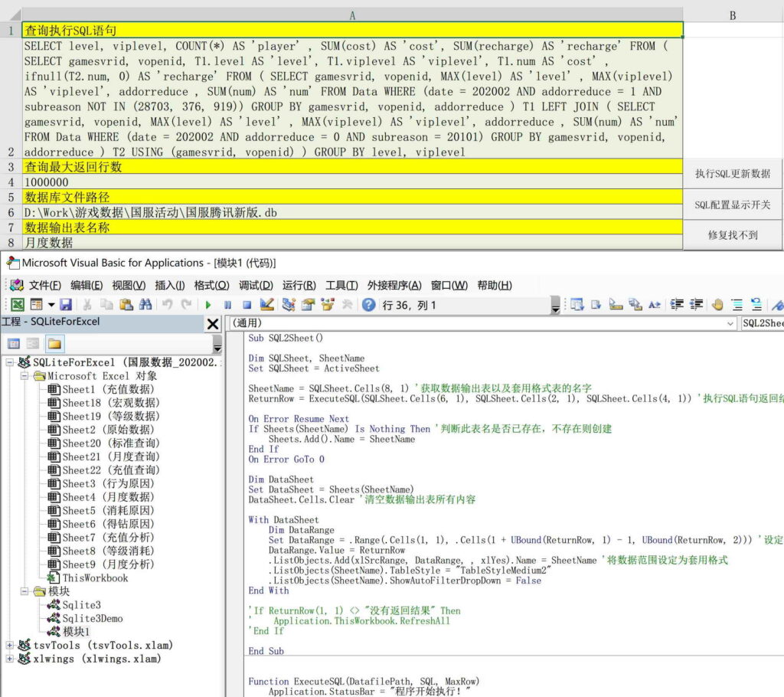Viewport: 784px width, 697px height.
Task: Open Find using the binoculars icon
Action: tap(145, 305)
